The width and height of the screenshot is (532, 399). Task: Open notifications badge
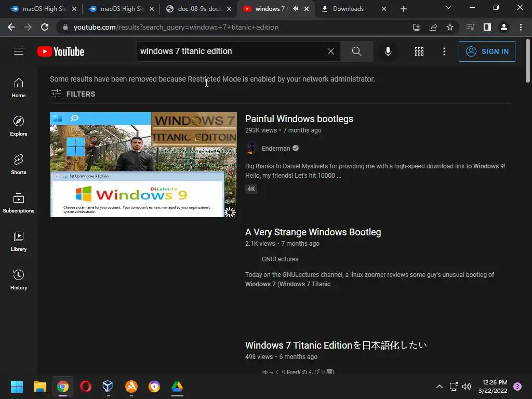tap(517, 387)
